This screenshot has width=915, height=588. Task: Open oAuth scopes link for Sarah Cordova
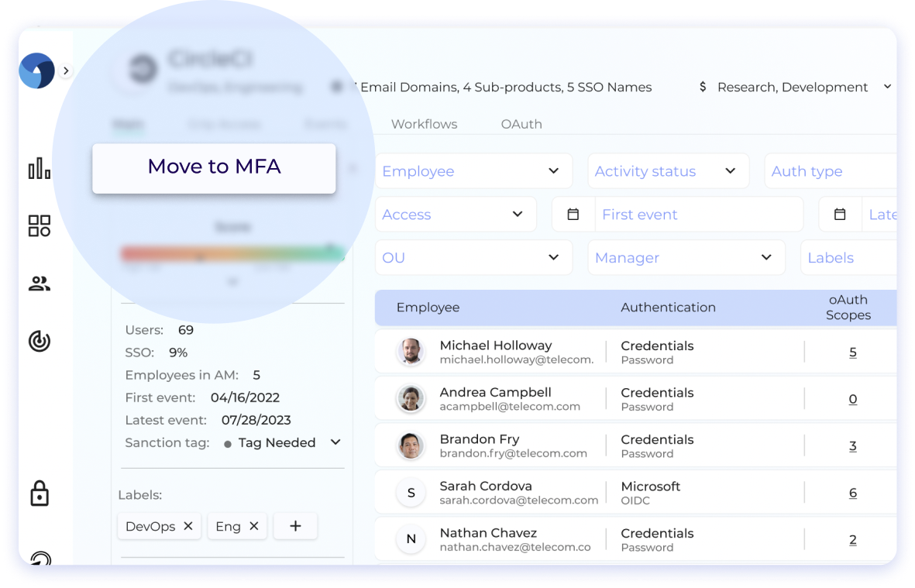[852, 493]
